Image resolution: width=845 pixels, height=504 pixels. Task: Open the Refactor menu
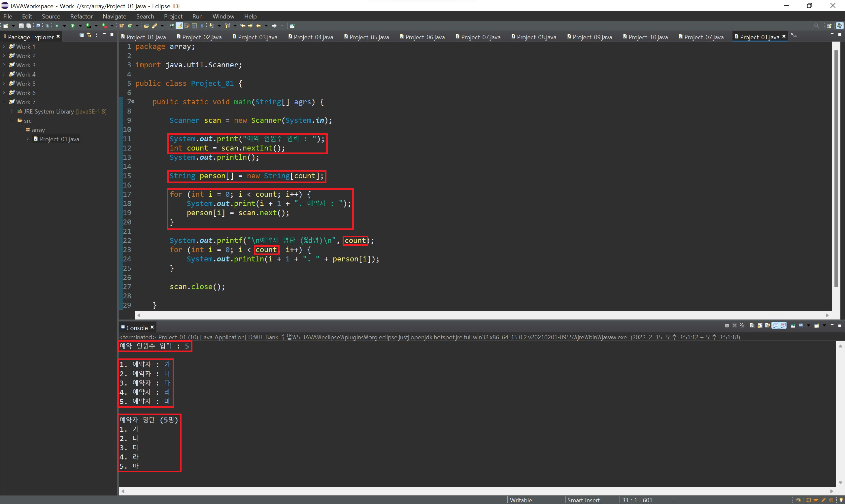(81, 16)
